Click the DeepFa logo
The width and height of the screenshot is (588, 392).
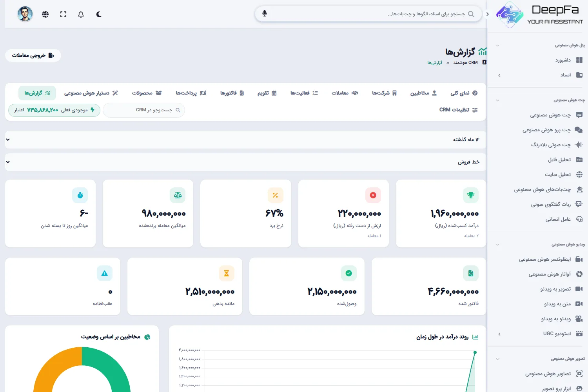540,15
